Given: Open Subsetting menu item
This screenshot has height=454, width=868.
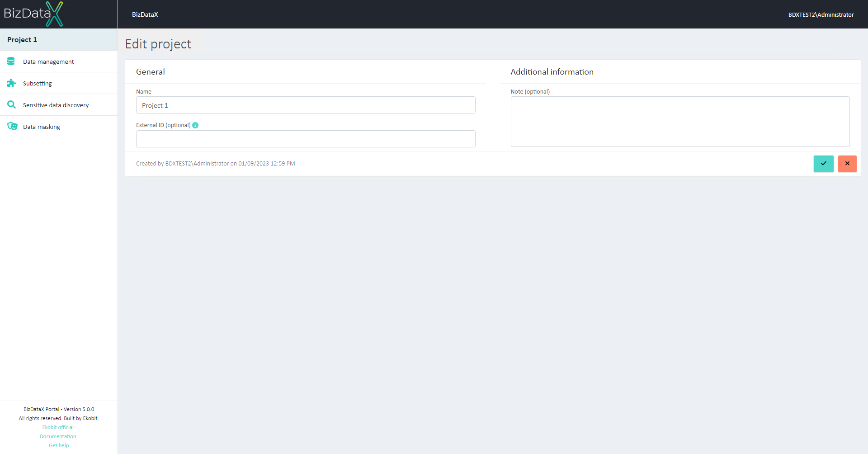Looking at the screenshot, I should pos(59,83).
